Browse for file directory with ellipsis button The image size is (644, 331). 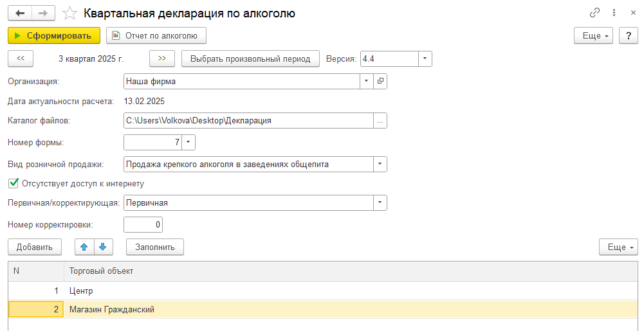[x=380, y=121]
